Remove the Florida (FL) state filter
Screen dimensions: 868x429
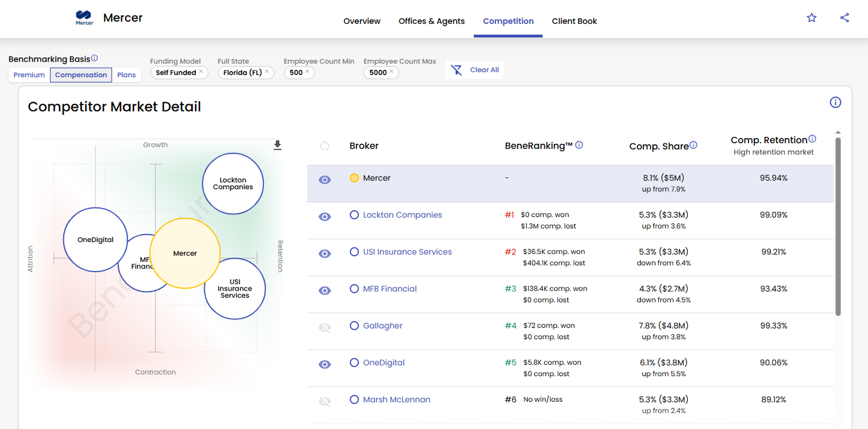point(267,72)
